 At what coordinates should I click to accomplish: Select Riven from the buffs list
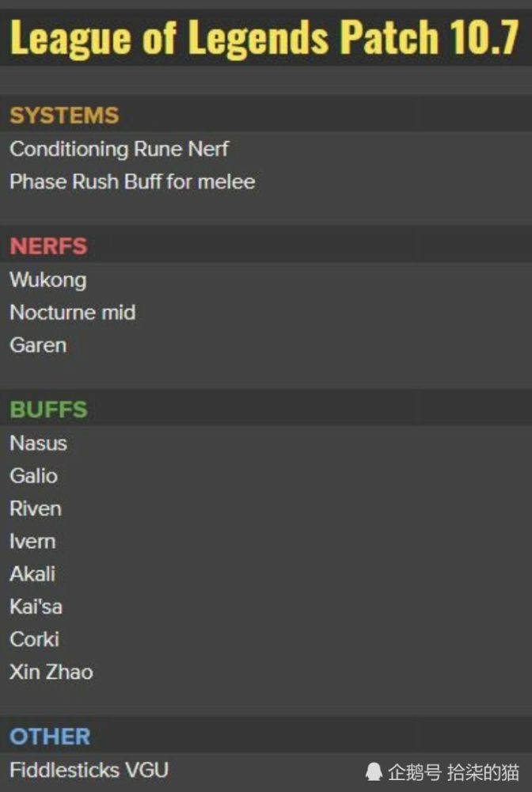click(x=36, y=508)
